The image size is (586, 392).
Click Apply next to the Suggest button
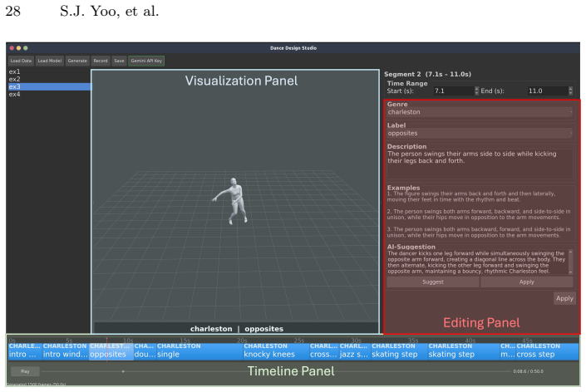(x=527, y=282)
